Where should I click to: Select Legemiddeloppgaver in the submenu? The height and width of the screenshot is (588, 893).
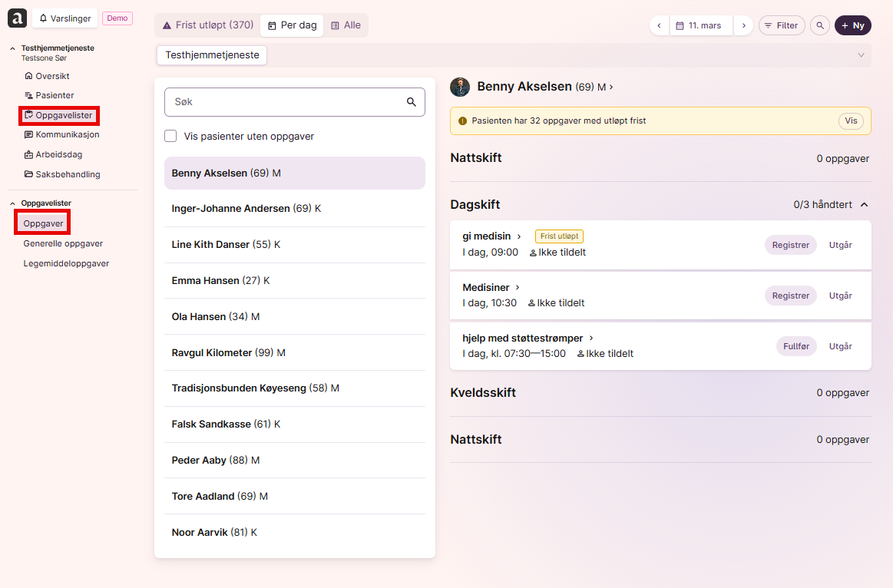tap(66, 263)
